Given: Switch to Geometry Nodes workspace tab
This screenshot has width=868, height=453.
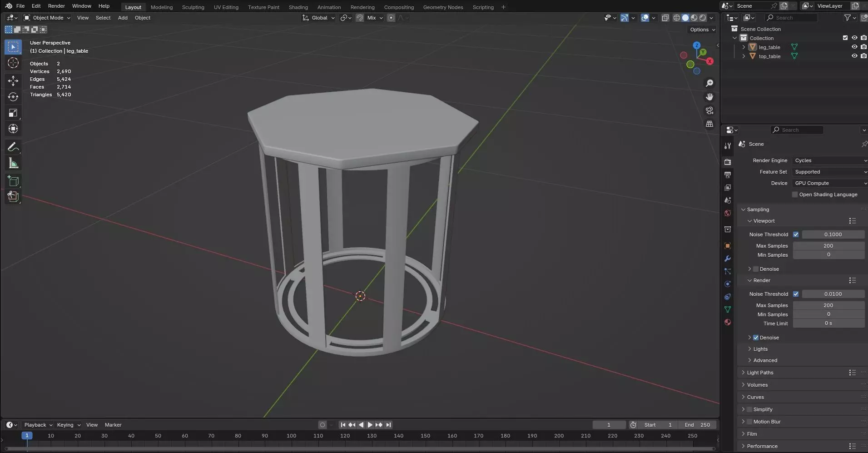Looking at the screenshot, I should point(443,7).
